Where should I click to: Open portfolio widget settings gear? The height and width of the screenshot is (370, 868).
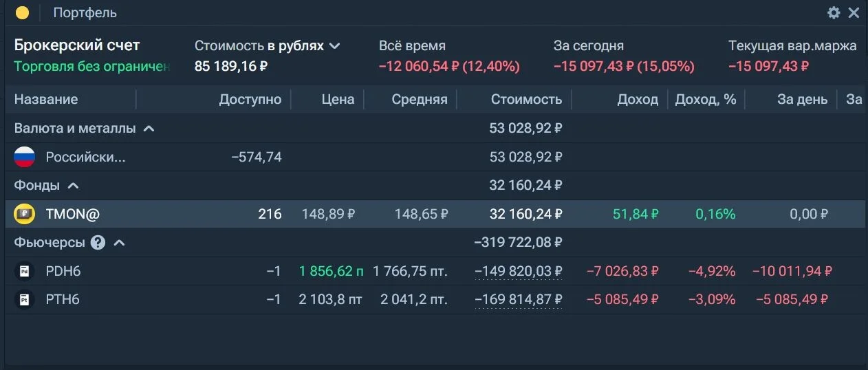click(834, 12)
